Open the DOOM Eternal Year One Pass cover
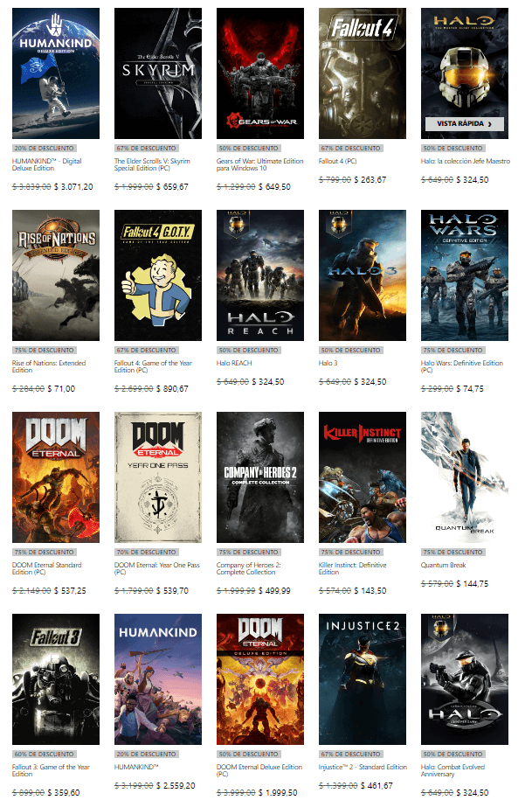This screenshot has height=807, width=532. coord(158,477)
